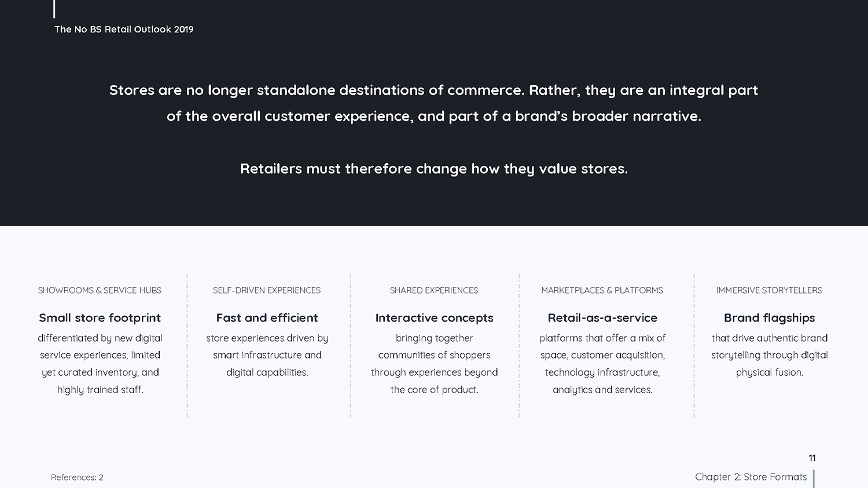This screenshot has height=488, width=868.
Task: Click the 'Retailers must therefore change' statement
Action: click(434, 169)
